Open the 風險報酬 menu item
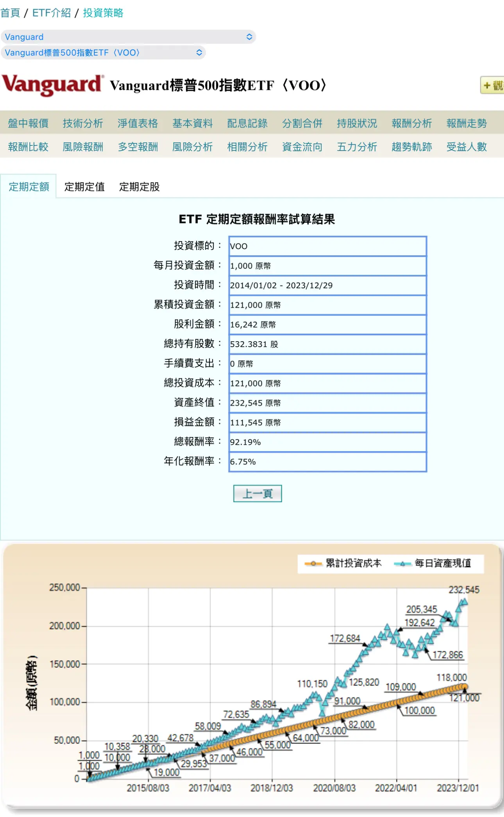Screen dimensions: 504x817 pos(83,147)
